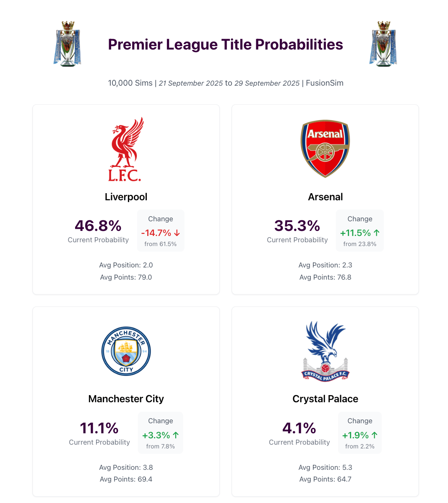
Task: Click the Manchester City circular badge
Action: point(126,351)
